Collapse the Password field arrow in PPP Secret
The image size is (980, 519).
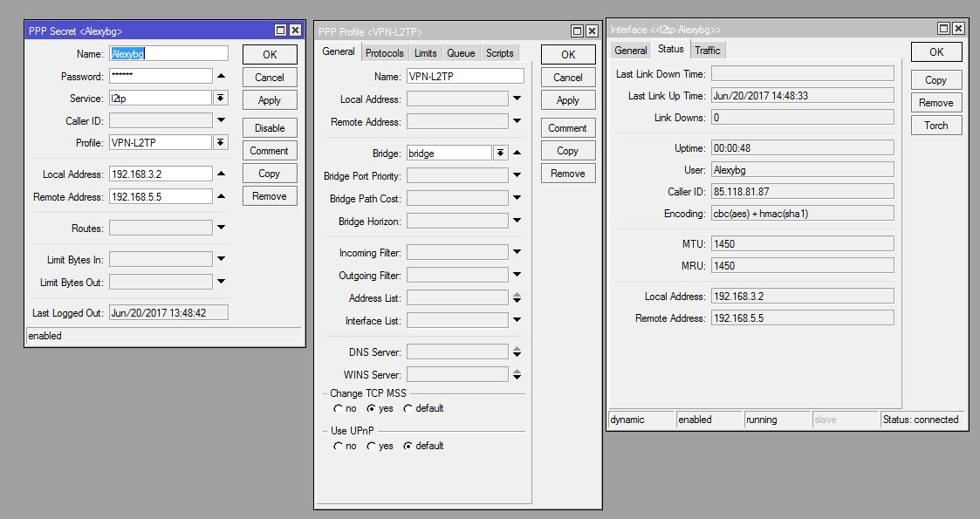221,77
